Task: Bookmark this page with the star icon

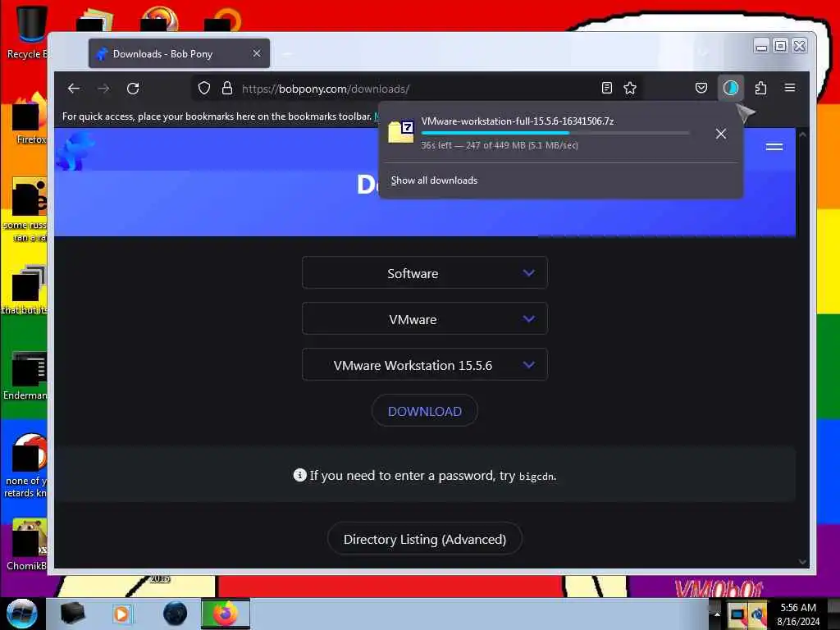Action: point(630,89)
